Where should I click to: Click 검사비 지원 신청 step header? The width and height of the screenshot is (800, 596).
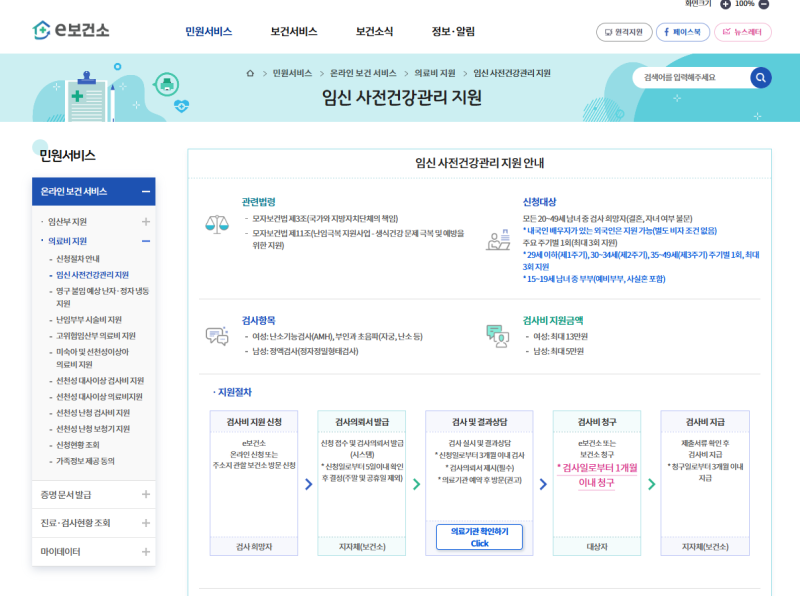click(x=254, y=422)
